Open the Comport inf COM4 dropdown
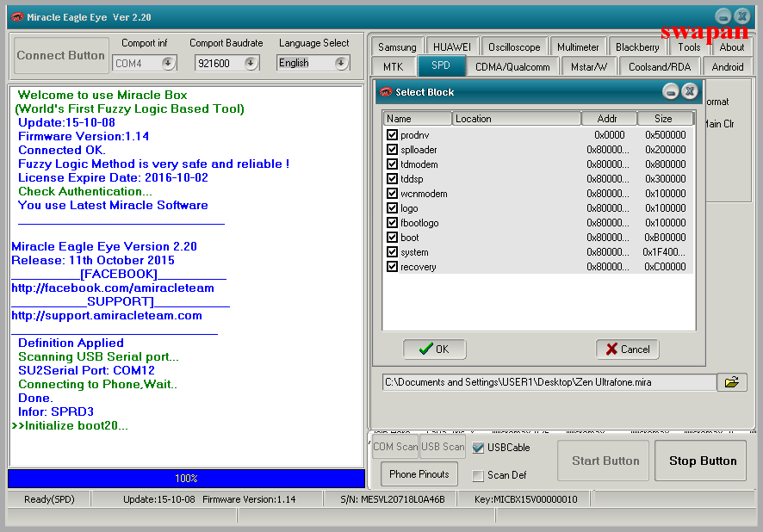Screen dimensions: 763x532 pyautogui.click(x=169, y=63)
